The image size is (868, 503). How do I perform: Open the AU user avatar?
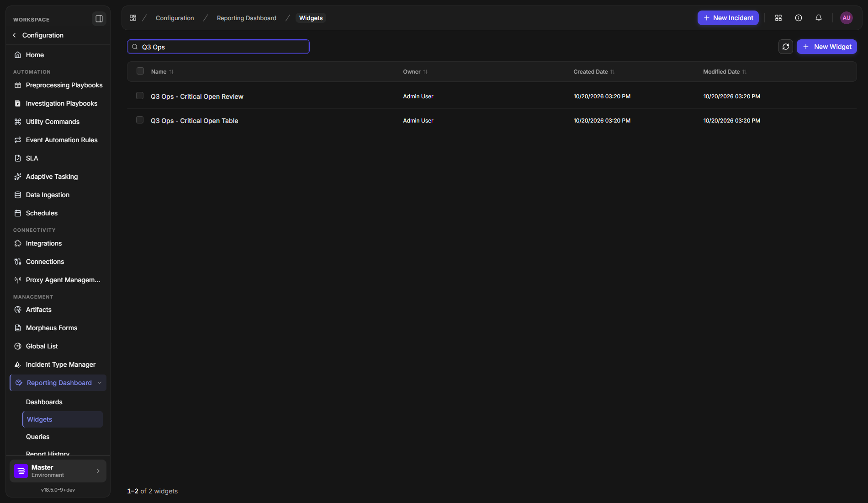tap(847, 18)
